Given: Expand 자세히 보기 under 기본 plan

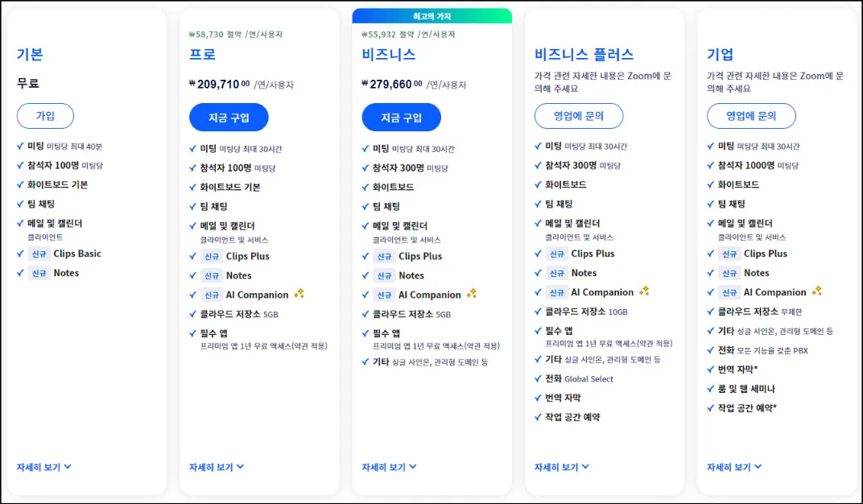Looking at the screenshot, I should click(43, 467).
